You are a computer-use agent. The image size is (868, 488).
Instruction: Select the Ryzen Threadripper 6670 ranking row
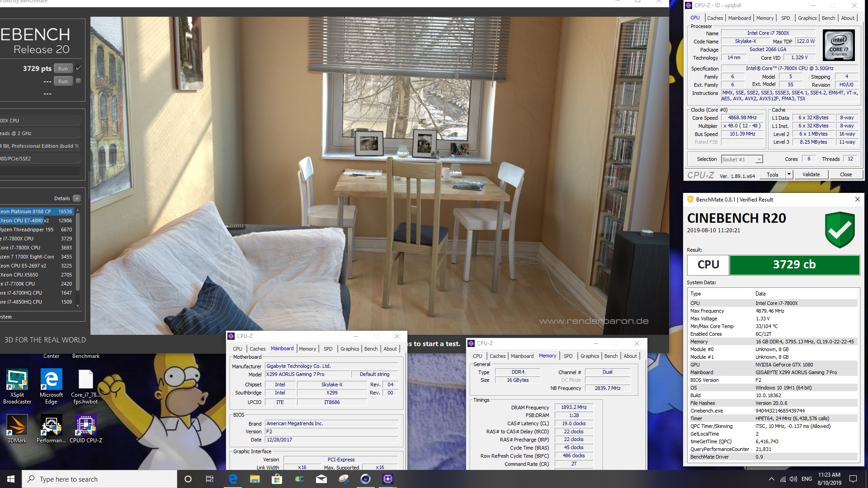point(37,230)
